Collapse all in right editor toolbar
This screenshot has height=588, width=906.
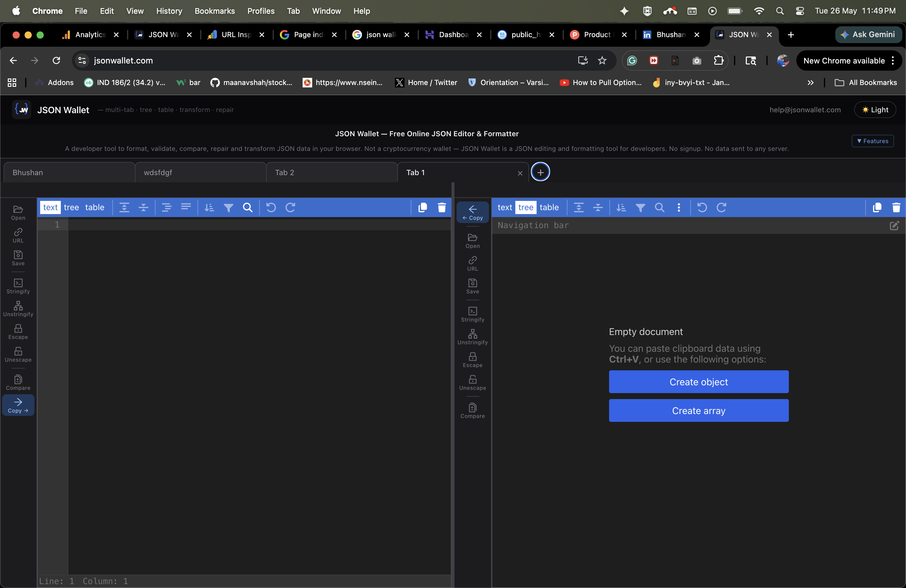pos(598,207)
